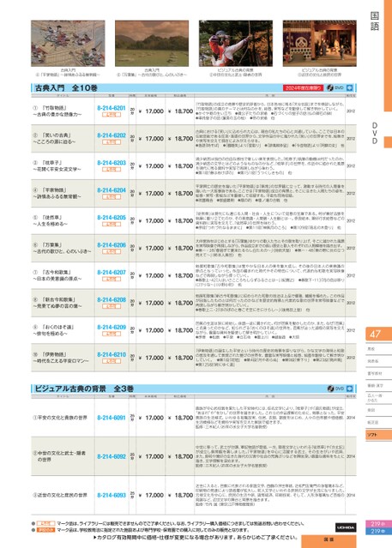Click the DVD disc icon in ビジュアル古典の背景 header
Screen dimensions: 392x548
330,388
